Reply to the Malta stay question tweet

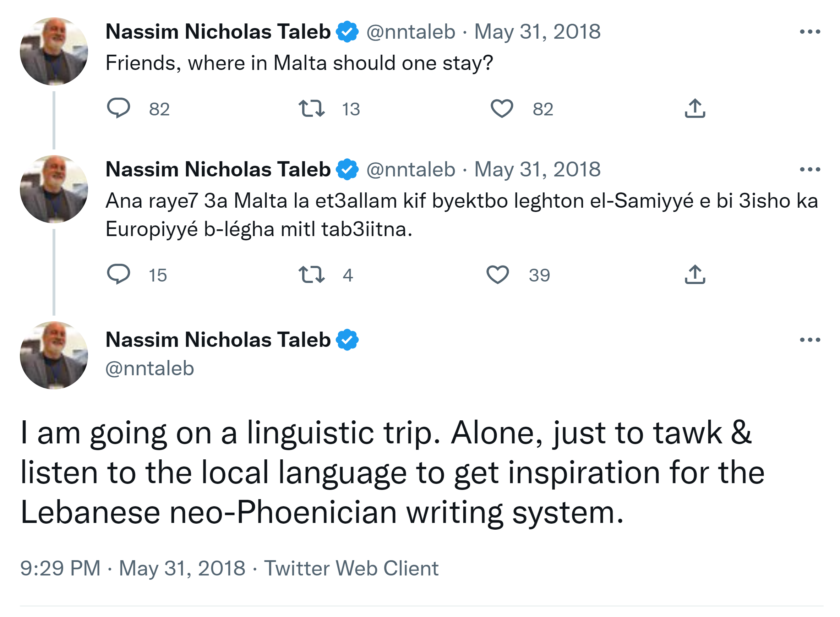tap(118, 108)
